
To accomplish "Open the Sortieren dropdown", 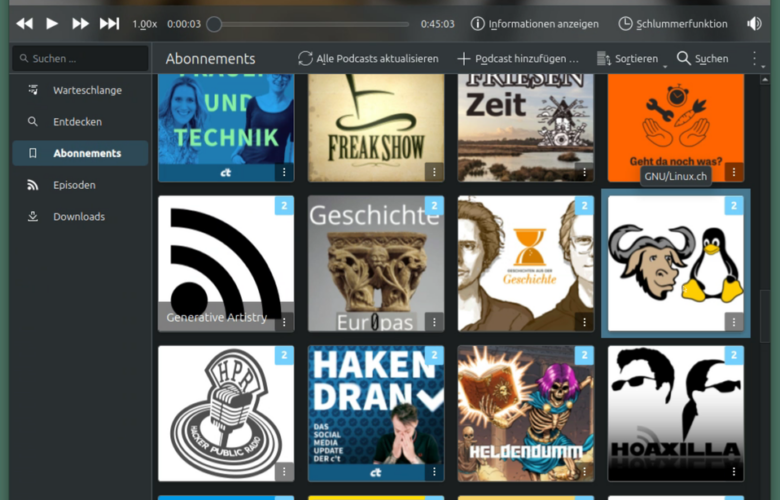I will pos(631,59).
